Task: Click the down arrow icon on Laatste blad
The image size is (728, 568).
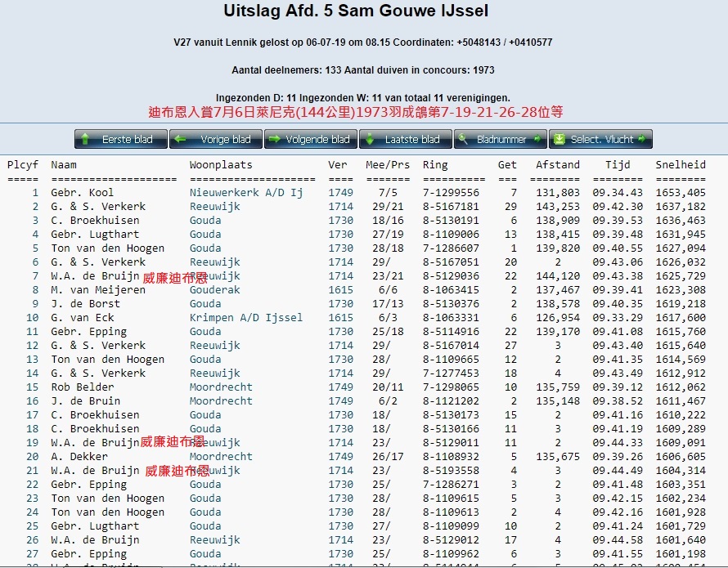Action: coord(371,140)
